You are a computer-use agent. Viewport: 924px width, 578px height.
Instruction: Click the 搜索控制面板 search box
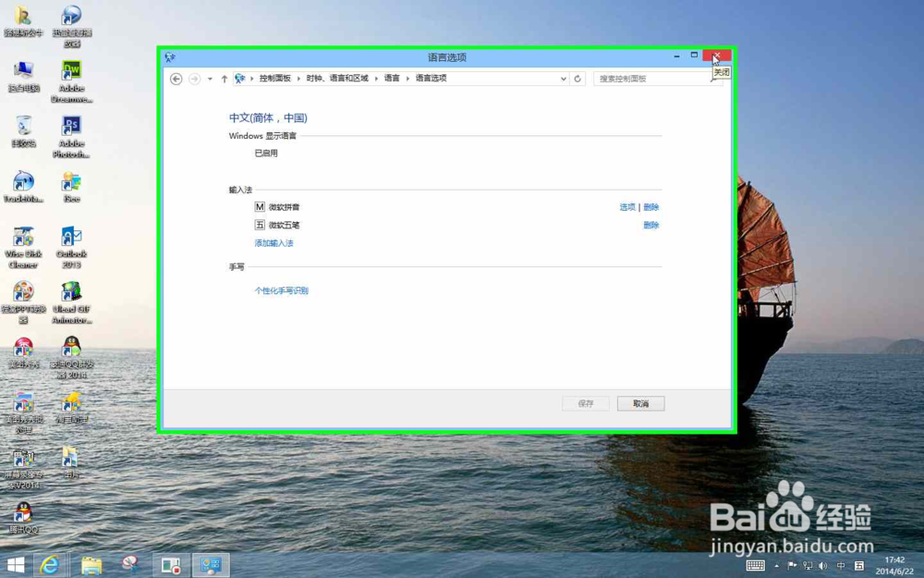651,79
